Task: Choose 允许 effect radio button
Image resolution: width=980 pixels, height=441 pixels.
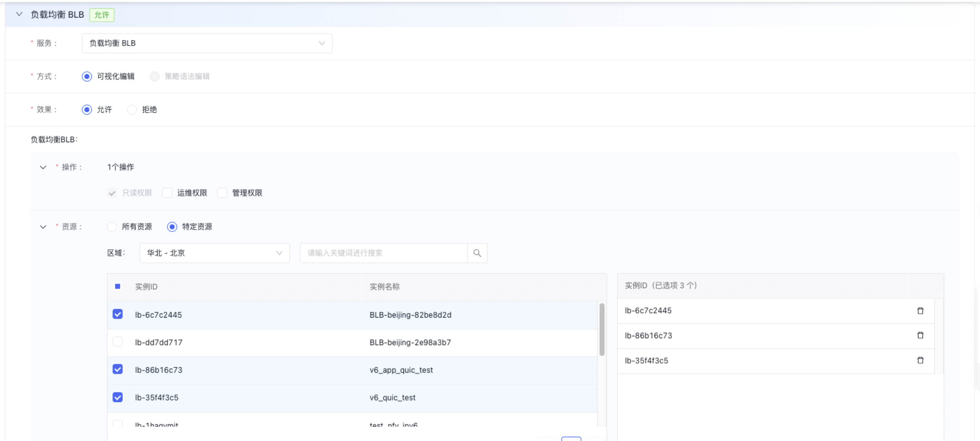Action: (x=87, y=110)
